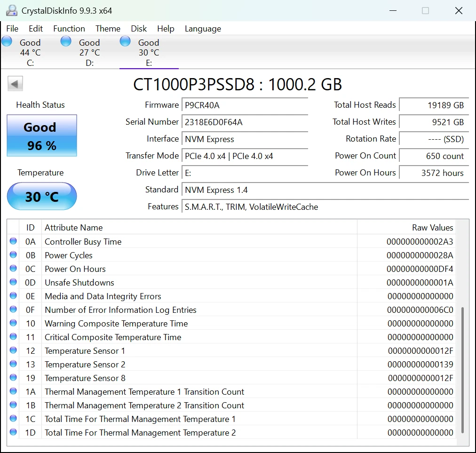Click the Features field with S.M.A.R.T., TRIM
This screenshot has width=476, height=453.
tap(325, 207)
